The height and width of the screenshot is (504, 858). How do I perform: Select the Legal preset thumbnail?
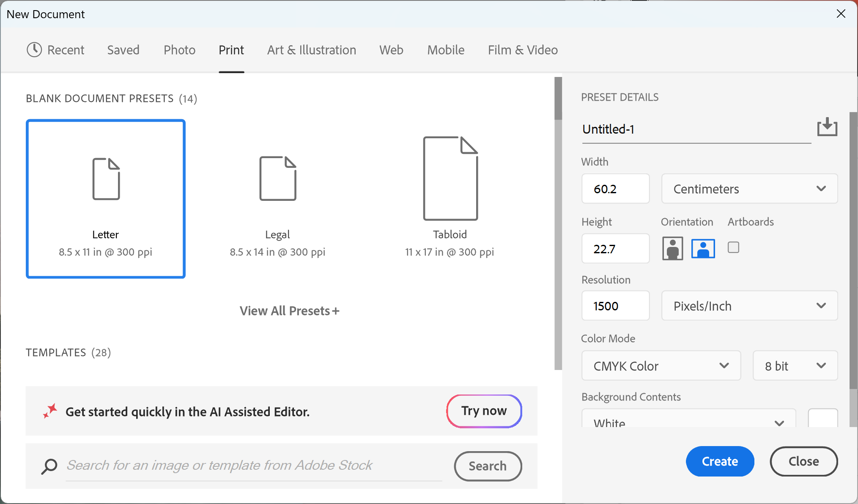277,199
